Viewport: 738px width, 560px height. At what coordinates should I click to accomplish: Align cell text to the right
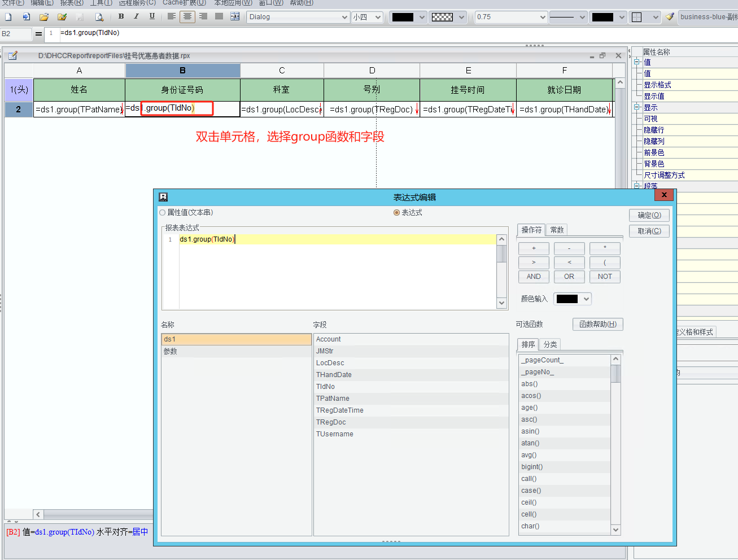tap(203, 17)
